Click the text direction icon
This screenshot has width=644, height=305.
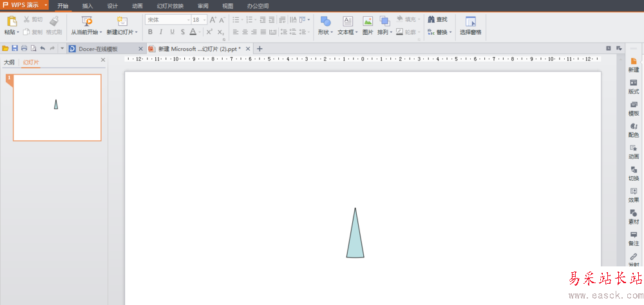tap(293, 19)
